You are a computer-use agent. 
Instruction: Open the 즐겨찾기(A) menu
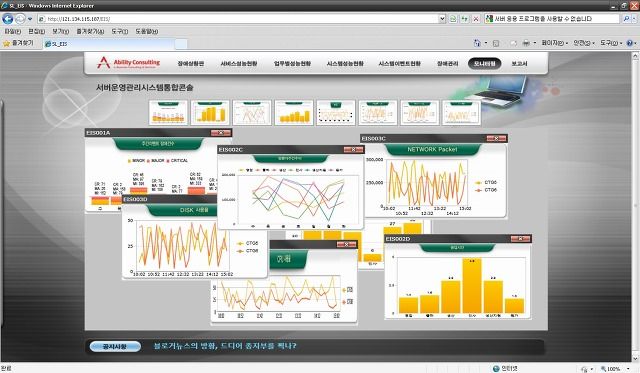pos(90,31)
